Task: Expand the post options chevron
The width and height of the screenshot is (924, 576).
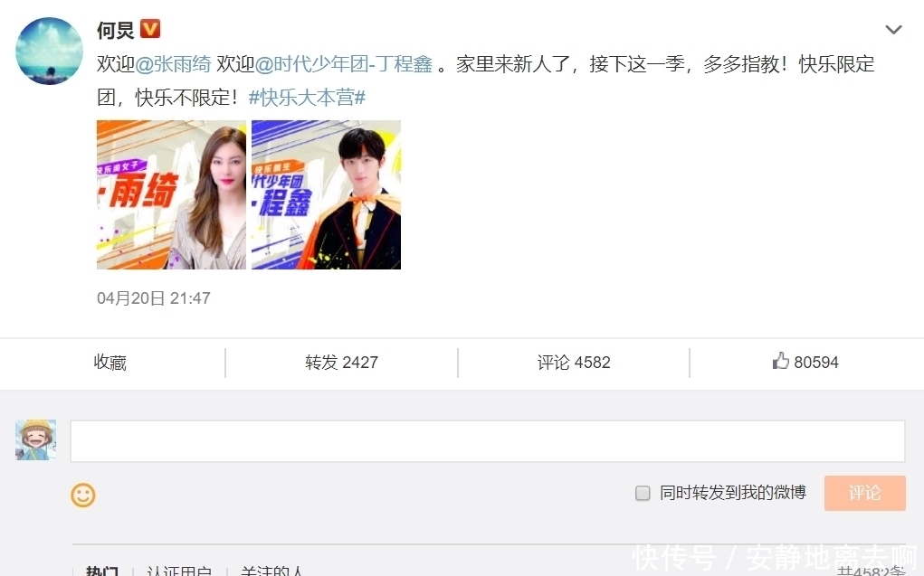Action: point(893,30)
